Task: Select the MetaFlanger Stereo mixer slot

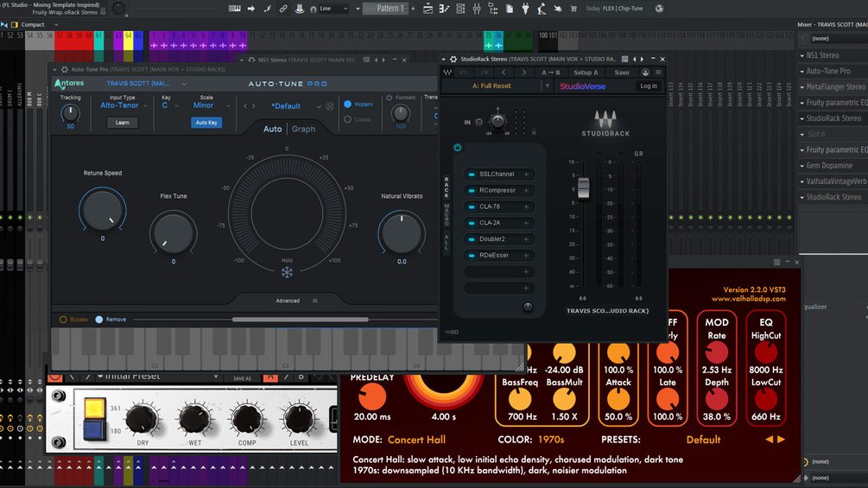Action: pyautogui.click(x=833, y=87)
